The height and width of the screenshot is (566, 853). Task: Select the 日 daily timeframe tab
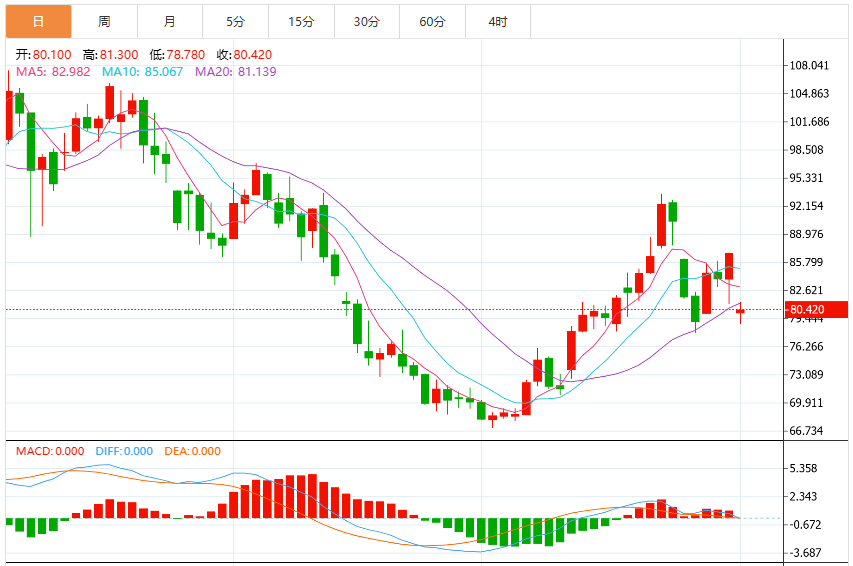39,22
